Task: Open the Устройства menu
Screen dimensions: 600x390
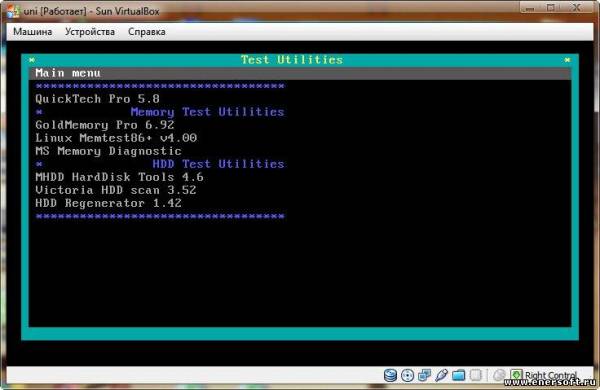Action: (90, 31)
